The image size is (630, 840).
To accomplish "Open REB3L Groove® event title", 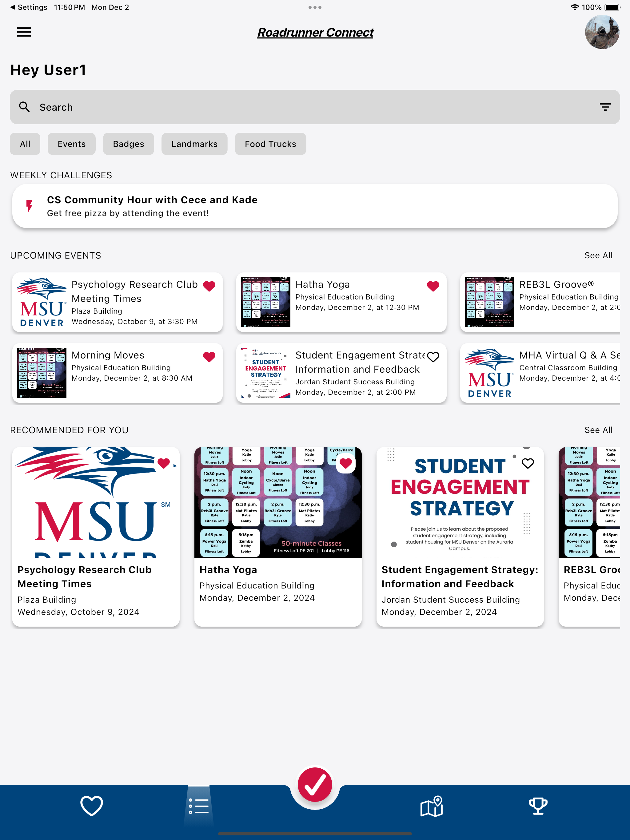I will [x=556, y=284].
